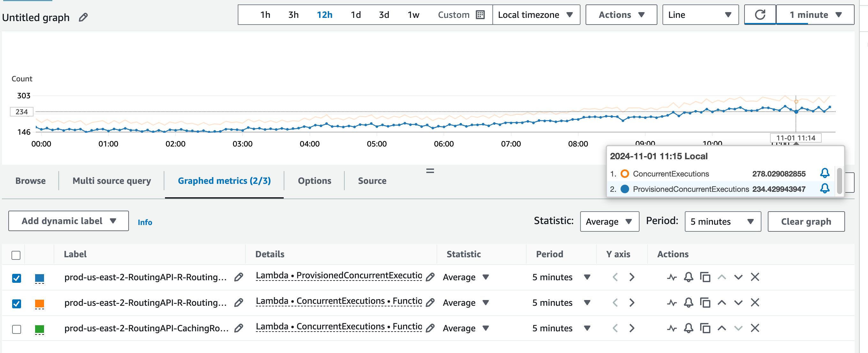Open the Actions dropdown menu
The image size is (868, 353).
pyautogui.click(x=621, y=15)
